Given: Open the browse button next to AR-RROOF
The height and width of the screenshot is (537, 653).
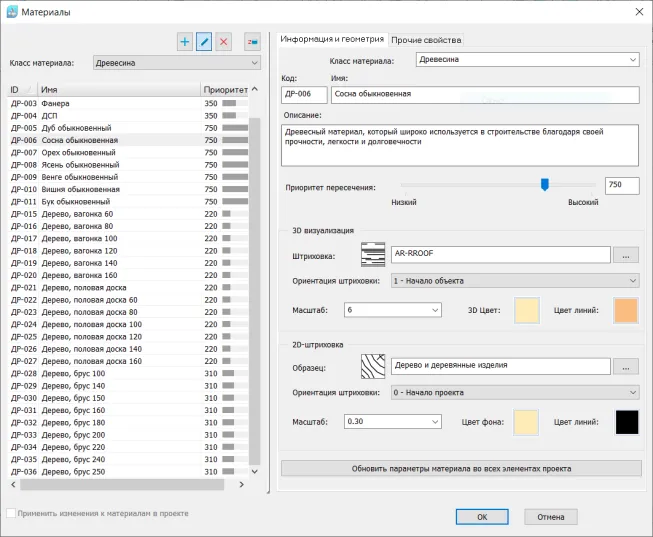Looking at the screenshot, I should 625,255.
